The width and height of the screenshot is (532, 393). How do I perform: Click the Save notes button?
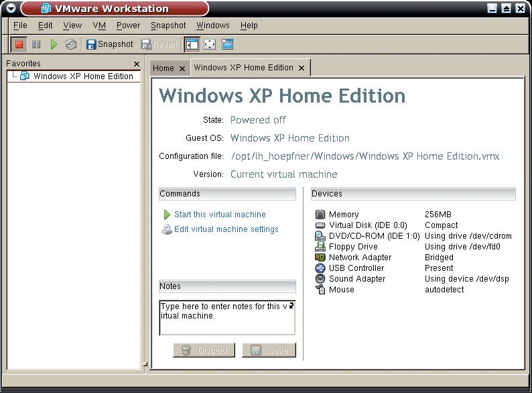pos(269,350)
